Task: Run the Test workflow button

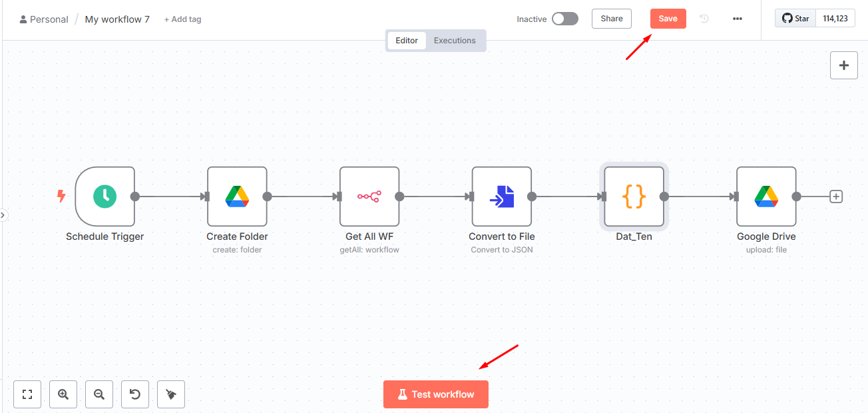Action: (436, 394)
